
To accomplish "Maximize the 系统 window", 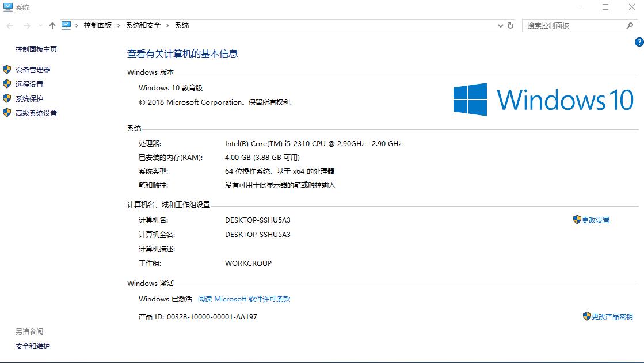I will coord(605,7).
